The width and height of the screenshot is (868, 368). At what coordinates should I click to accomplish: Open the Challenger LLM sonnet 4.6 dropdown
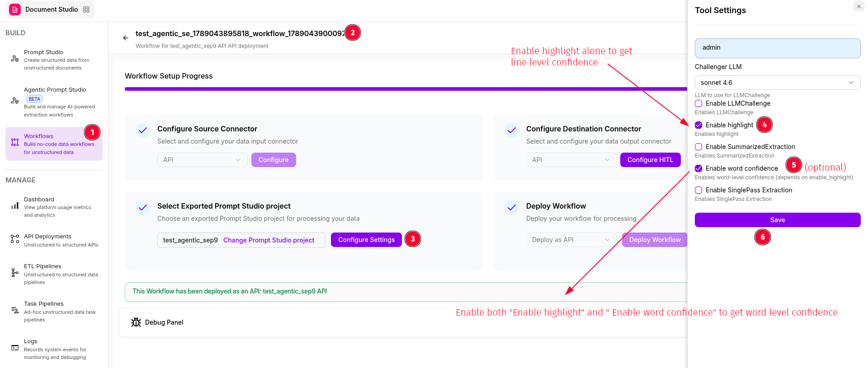click(778, 83)
